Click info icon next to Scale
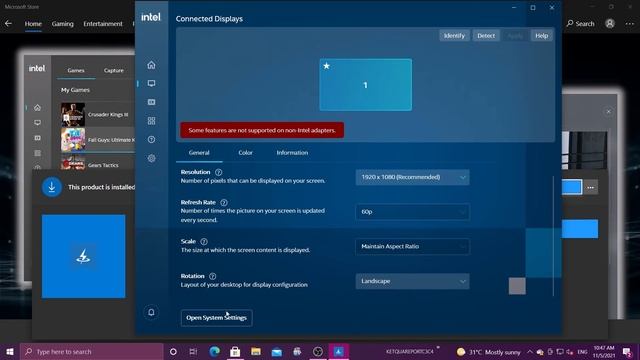This screenshot has height=360, width=640. [x=204, y=242]
